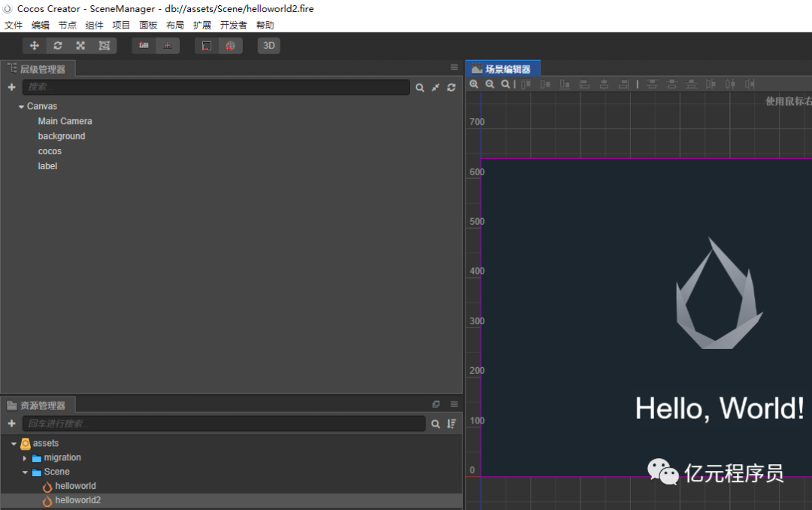Toggle local coordinate mode button

coord(207,46)
